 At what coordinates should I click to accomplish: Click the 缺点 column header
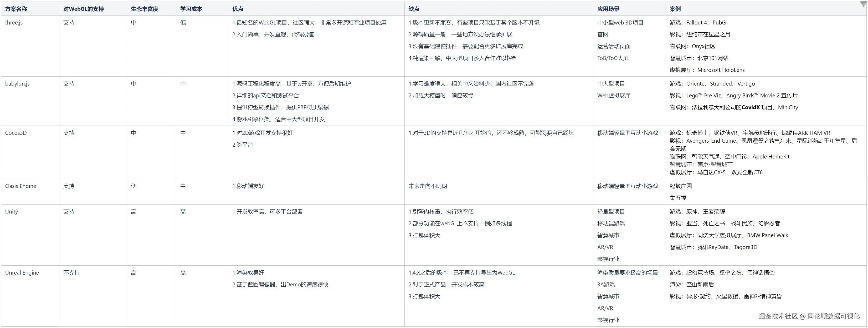click(x=414, y=9)
